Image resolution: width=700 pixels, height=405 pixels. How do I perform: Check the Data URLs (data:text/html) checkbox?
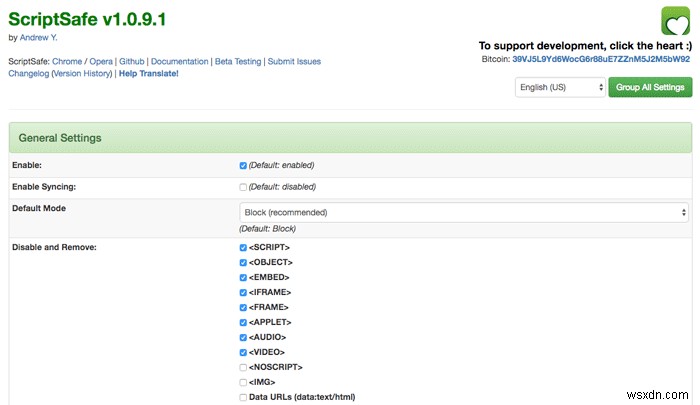pyautogui.click(x=243, y=397)
